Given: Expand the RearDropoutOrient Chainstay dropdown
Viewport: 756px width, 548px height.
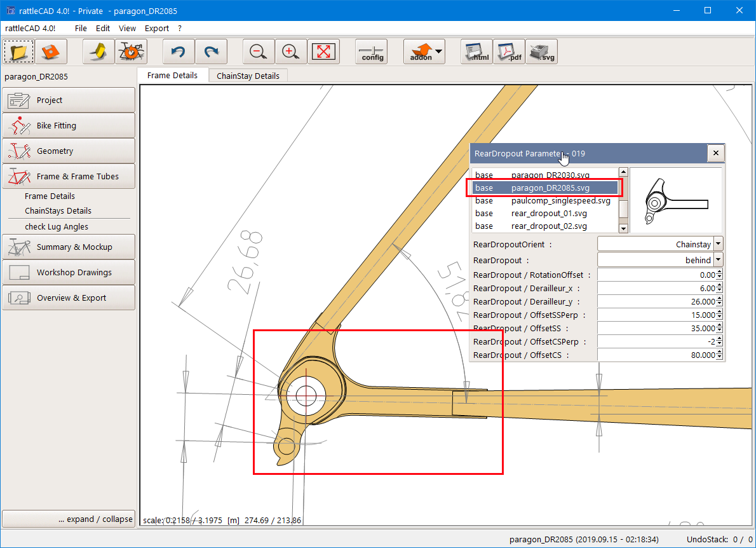Looking at the screenshot, I should [x=718, y=243].
